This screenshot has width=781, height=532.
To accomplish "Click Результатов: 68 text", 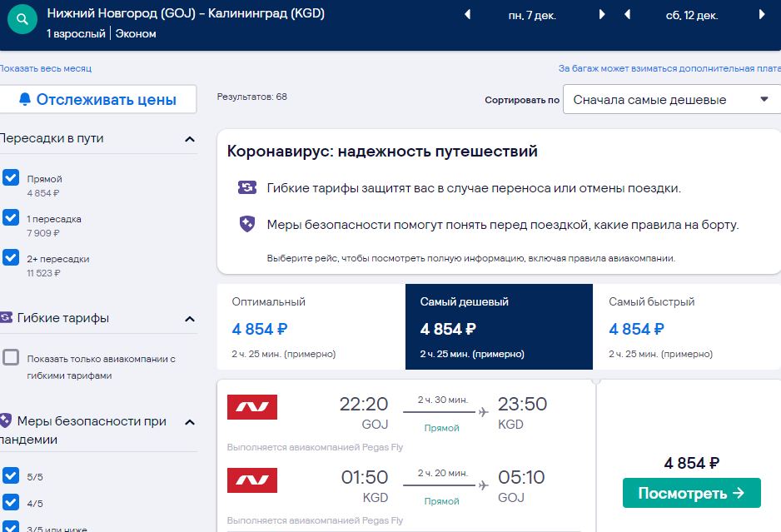I will [x=252, y=97].
